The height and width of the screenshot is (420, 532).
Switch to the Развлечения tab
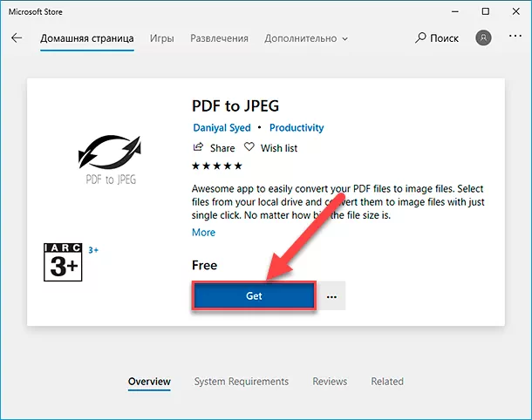(219, 38)
